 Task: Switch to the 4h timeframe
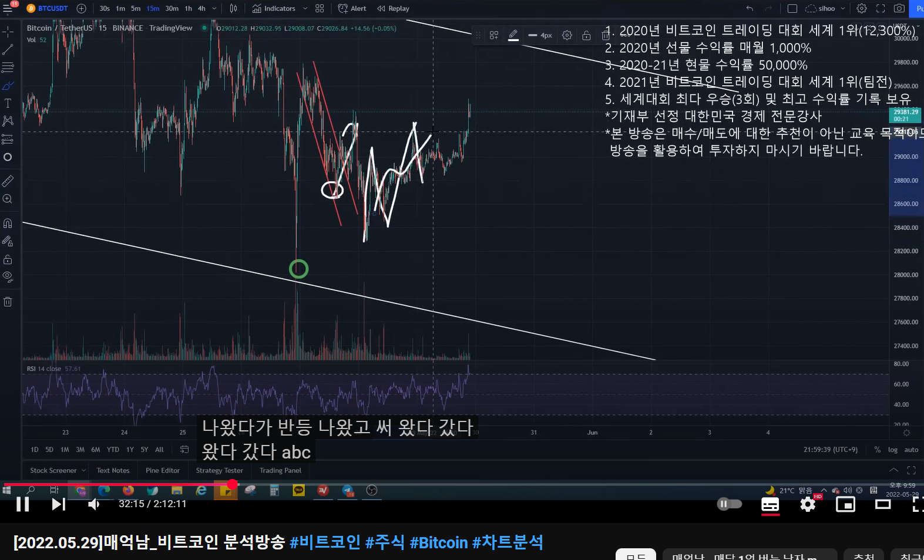click(x=201, y=8)
